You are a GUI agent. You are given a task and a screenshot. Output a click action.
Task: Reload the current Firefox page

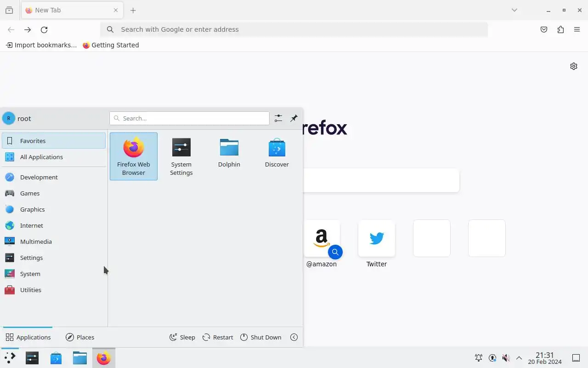[44, 29]
